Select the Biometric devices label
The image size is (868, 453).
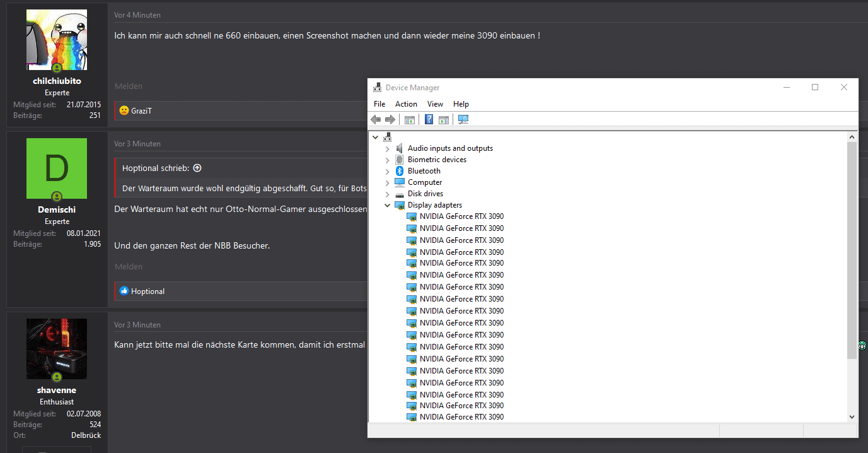pos(437,160)
